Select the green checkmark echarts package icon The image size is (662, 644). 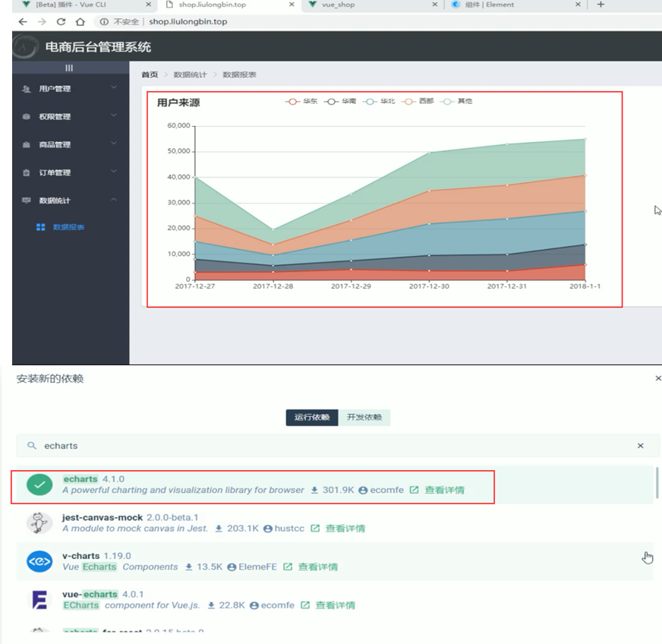[39, 485]
